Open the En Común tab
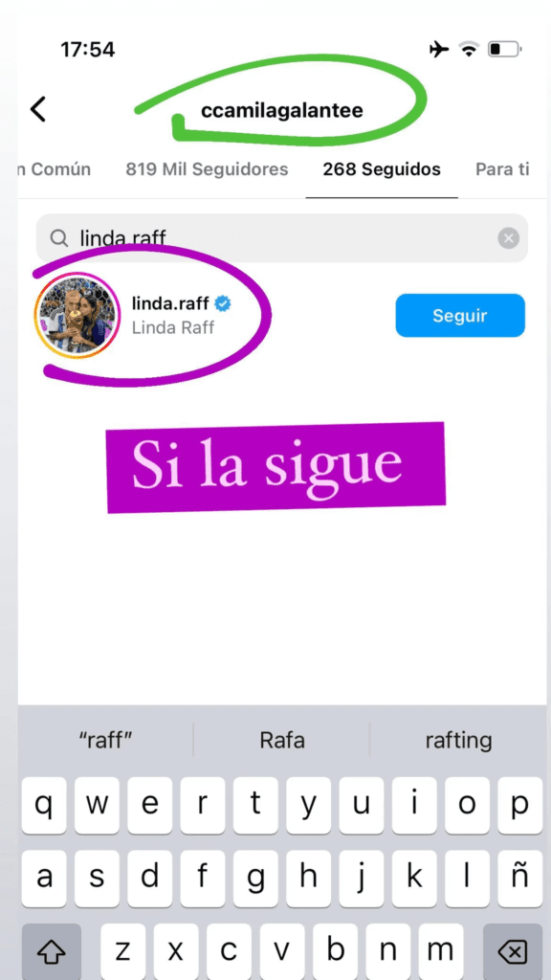This screenshot has height=980, width=551. pos(54,169)
